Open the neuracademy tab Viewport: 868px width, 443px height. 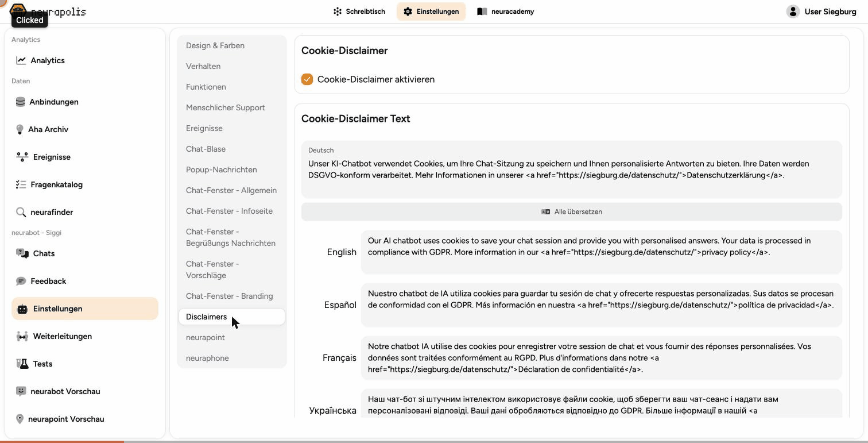(506, 11)
